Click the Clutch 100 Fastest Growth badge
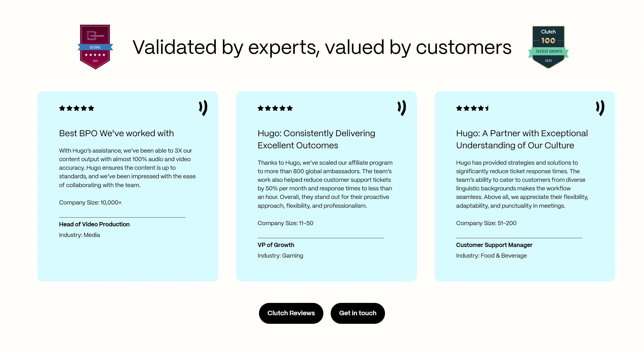The image size is (644, 352). point(548,47)
